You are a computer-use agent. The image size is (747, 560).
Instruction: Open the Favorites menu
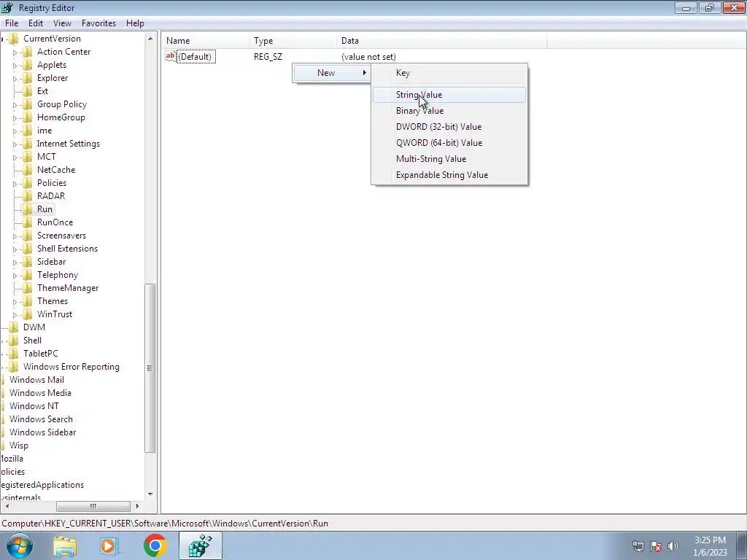coord(98,23)
